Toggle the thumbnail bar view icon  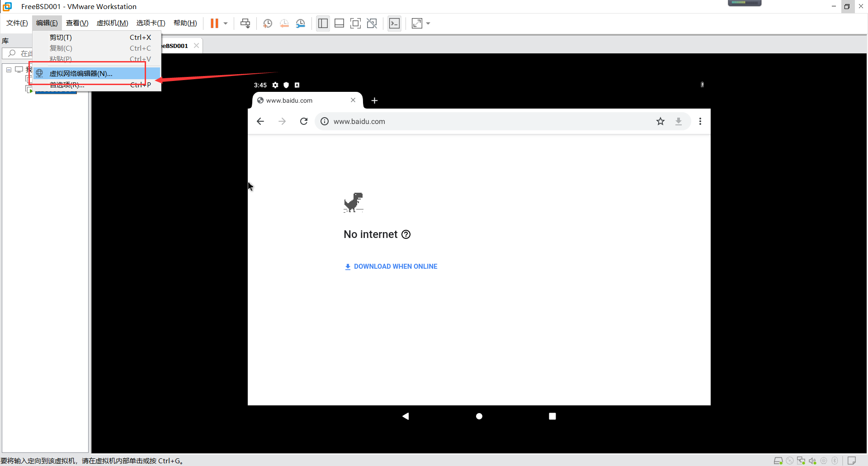pyautogui.click(x=340, y=24)
